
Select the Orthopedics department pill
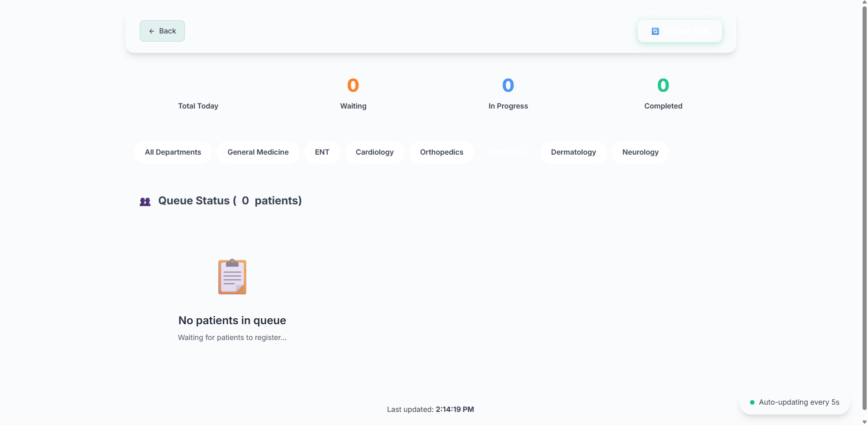point(442,152)
